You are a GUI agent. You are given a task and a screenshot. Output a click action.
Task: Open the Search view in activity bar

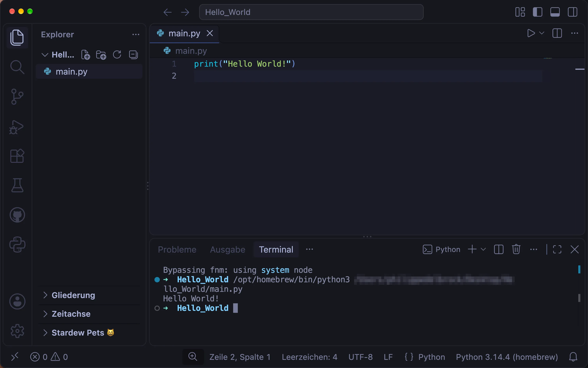click(17, 67)
